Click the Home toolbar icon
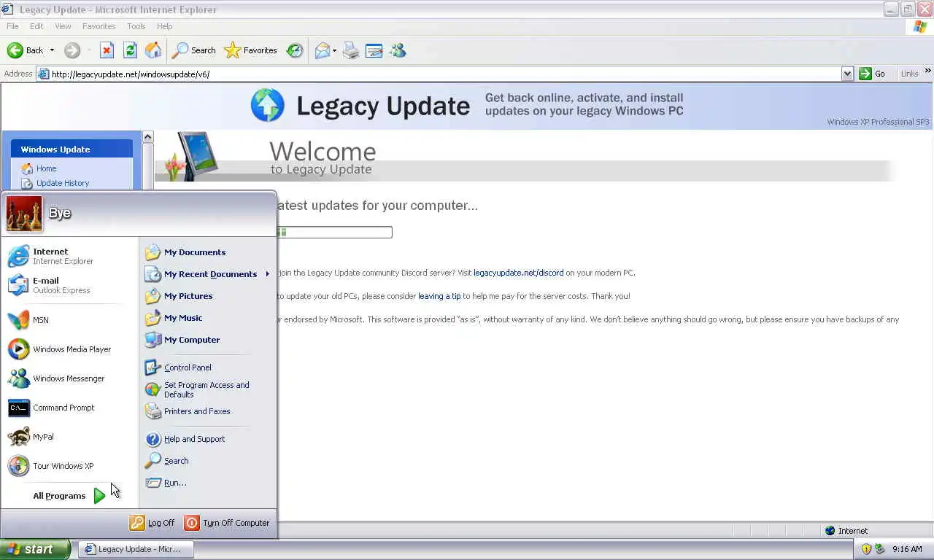 click(153, 50)
